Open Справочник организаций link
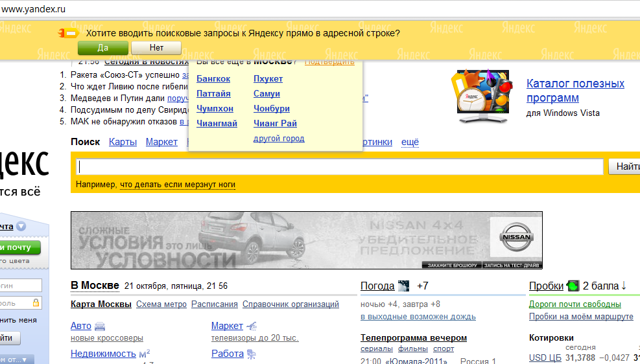The image size is (640, 364). (290, 304)
